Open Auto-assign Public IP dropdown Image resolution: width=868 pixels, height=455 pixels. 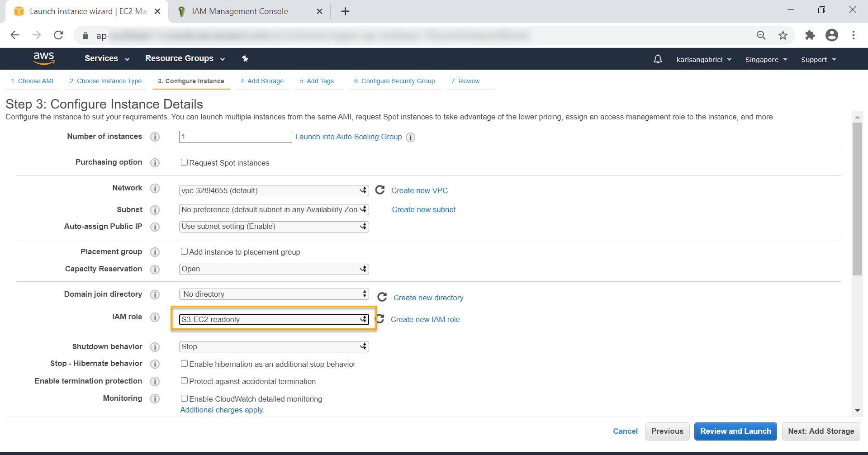pos(274,226)
